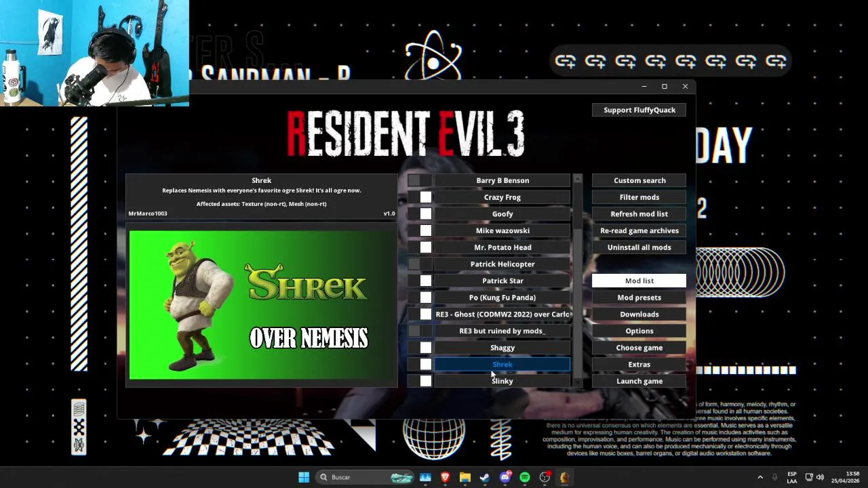Open Discord from the taskbar

(505, 477)
